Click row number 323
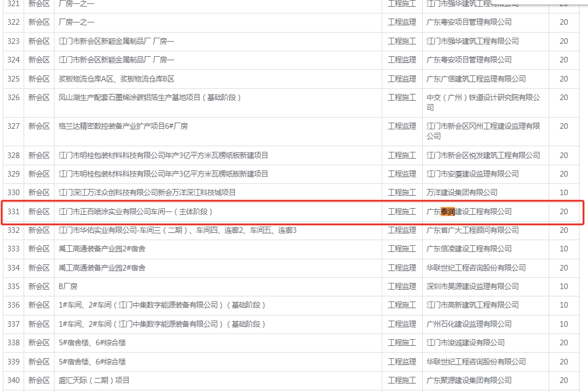The image size is (588, 392). pos(13,41)
